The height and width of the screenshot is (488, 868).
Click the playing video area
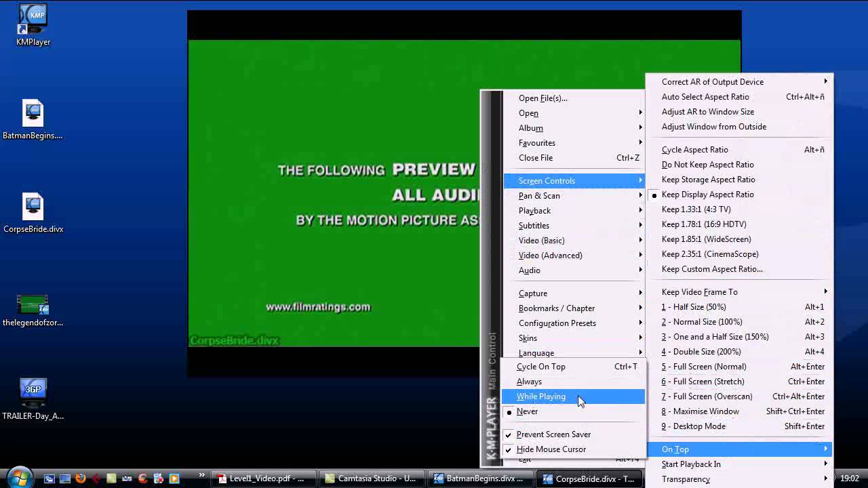[x=334, y=193]
